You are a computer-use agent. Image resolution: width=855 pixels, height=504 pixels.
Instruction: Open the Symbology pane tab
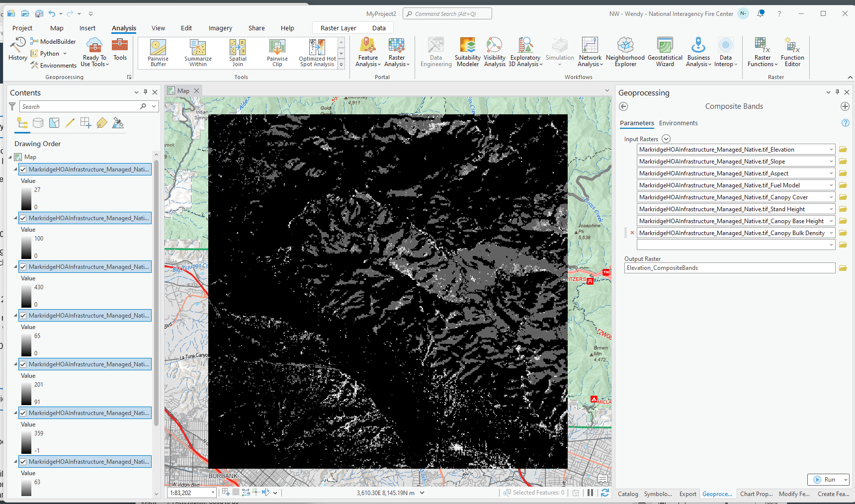(658, 494)
